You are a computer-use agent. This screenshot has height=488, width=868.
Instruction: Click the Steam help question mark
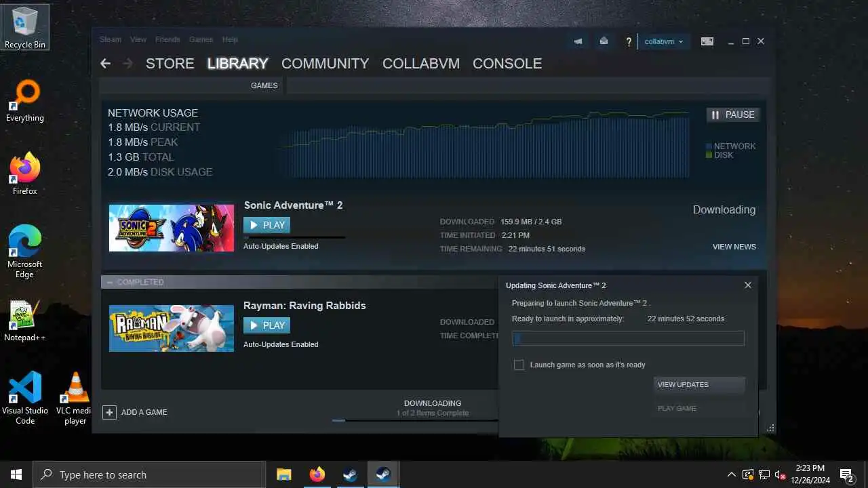629,42
